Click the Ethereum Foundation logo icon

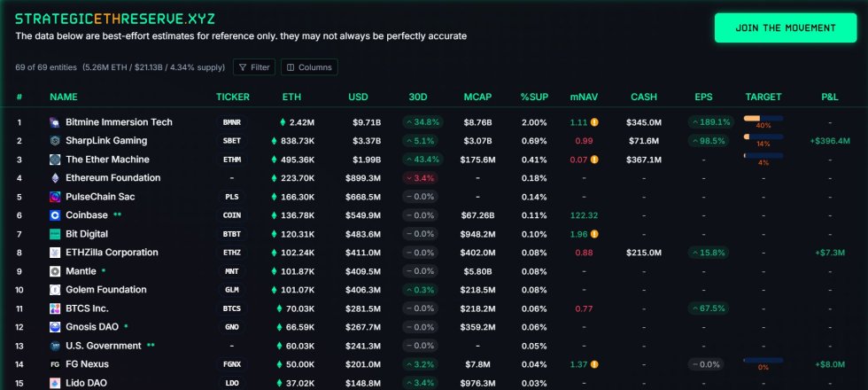[x=55, y=178]
